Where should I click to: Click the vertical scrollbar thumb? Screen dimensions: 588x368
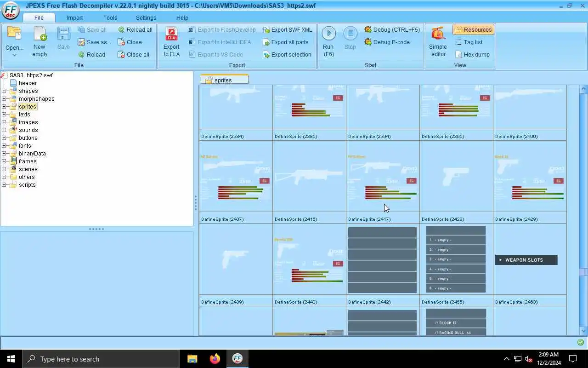(x=584, y=272)
